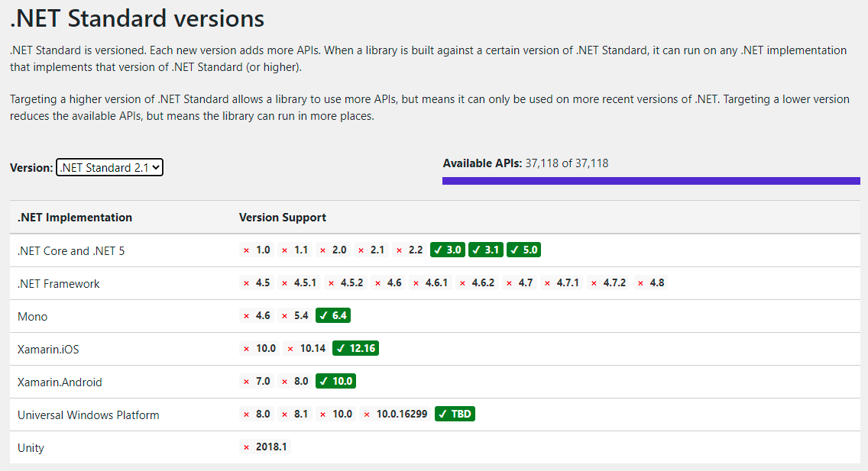Click .NET Framework 4.5 badge
The width and height of the screenshot is (868, 471).
257,283
